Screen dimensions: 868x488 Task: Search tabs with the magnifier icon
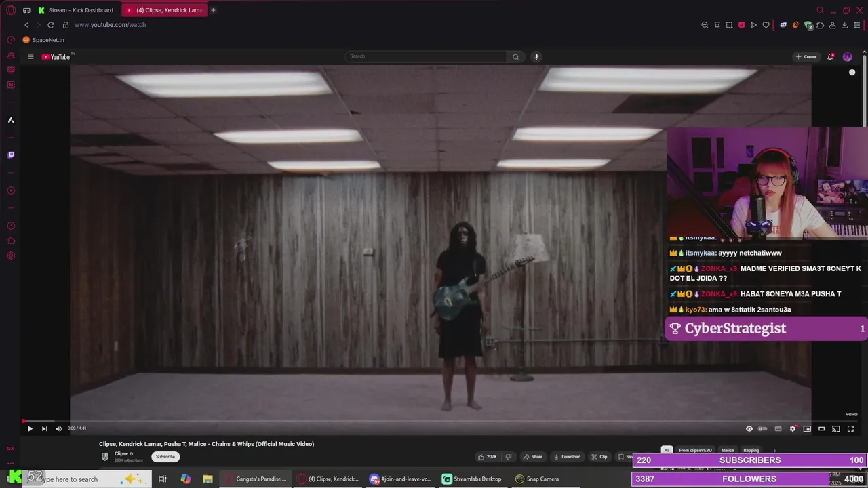[820, 10]
